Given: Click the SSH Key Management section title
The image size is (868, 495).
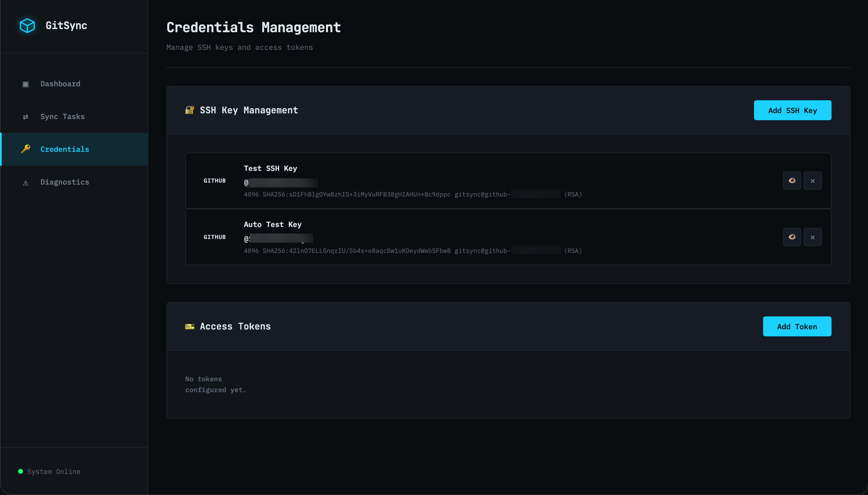Looking at the screenshot, I should pos(249,110).
